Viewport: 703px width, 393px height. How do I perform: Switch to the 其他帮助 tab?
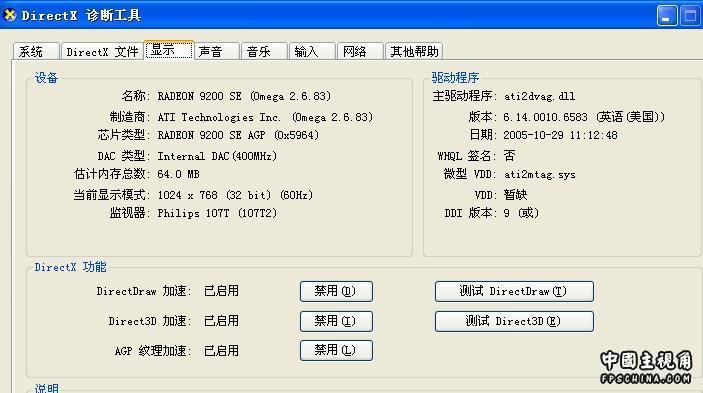(x=414, y=52)
